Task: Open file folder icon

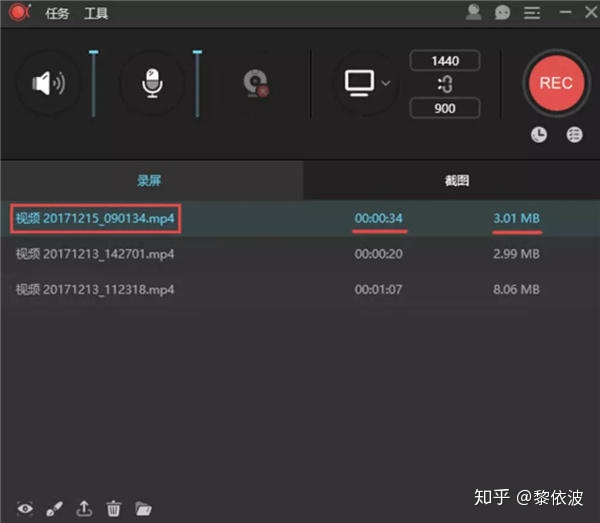Action: click(143, 508)
